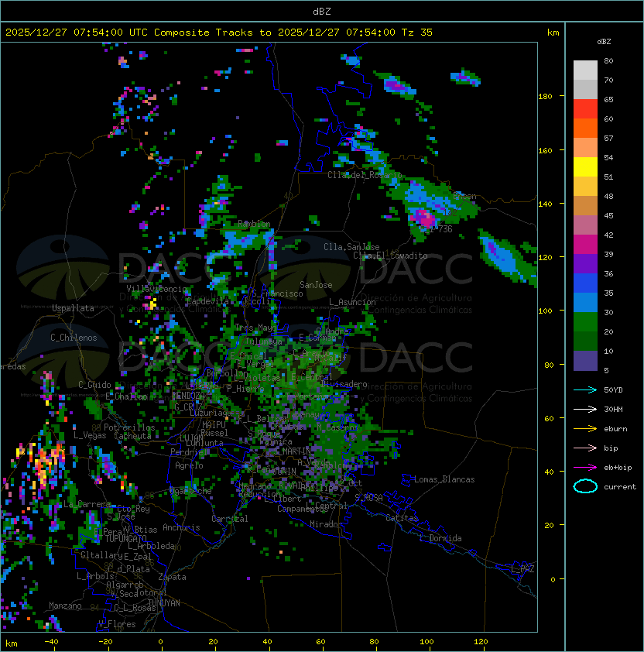This screenshot has width=644, height=652.
Task: Click the cyan 50YD arrow in legend
Action: 585,389
